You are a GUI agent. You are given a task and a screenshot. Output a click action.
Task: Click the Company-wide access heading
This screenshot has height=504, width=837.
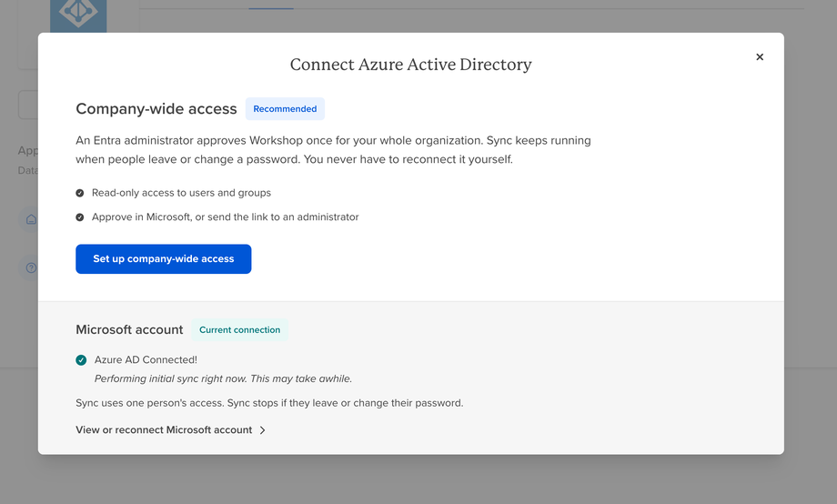pos(156,109)
